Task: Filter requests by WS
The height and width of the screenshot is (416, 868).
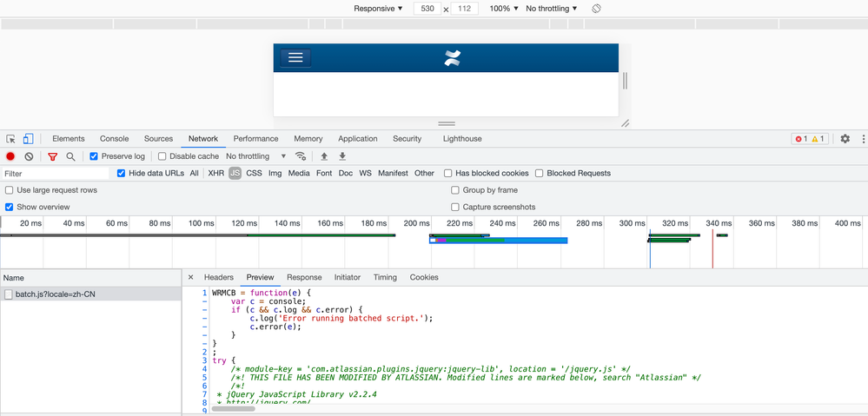Action: pyautogui.click(x=365, y=173)
